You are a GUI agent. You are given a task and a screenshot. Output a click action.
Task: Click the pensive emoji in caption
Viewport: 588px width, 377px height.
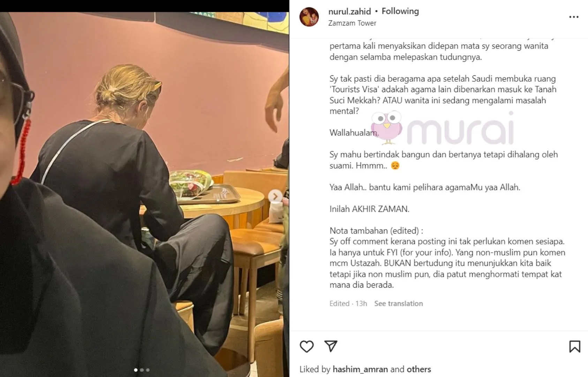(x=395, y=165)
